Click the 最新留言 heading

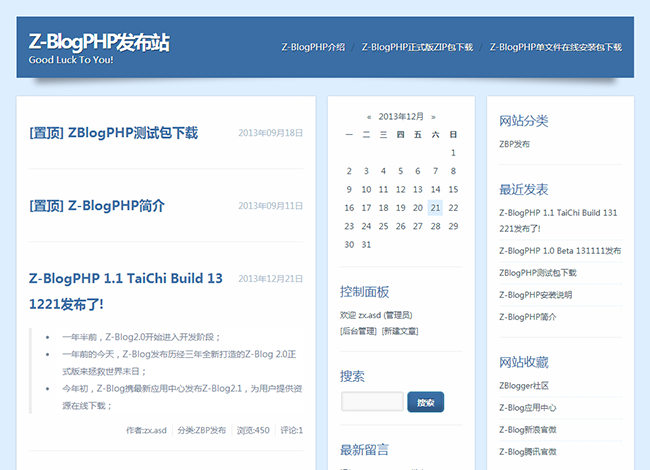(x=364, y=450)
